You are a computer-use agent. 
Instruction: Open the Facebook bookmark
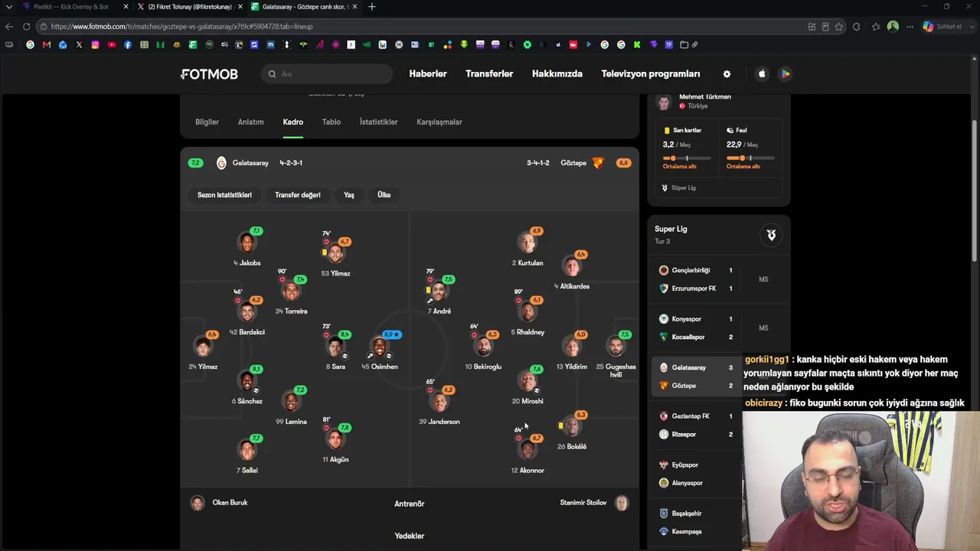pyautogui.click(x=128, y=44)
